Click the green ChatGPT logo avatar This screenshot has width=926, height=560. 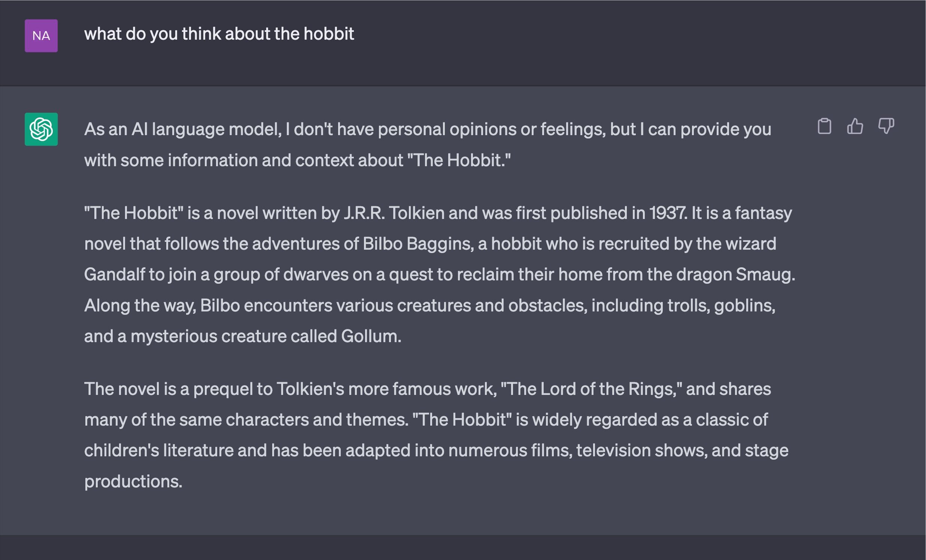[x=41, y=129]
